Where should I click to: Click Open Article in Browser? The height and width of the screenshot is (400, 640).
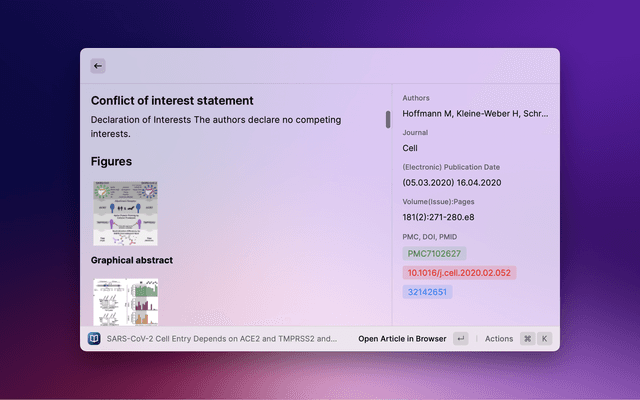click(x=402, y=339)
